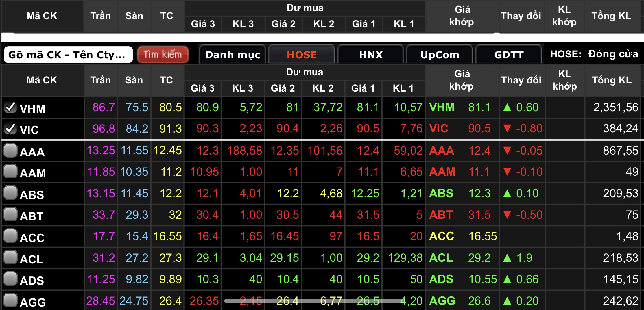This screenshot has height=310, width=644.
Task: Tick the ADS stock checkbox
Action: coord(10,279)
